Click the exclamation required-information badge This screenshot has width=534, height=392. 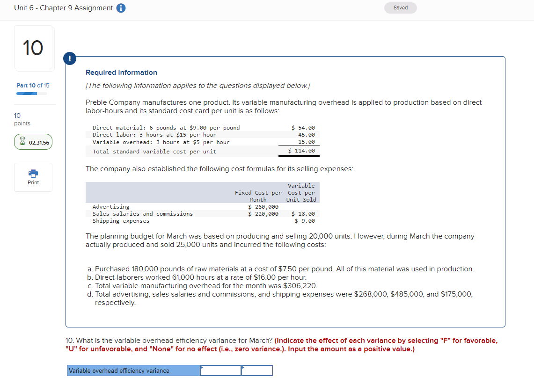[x=70, y=58]
